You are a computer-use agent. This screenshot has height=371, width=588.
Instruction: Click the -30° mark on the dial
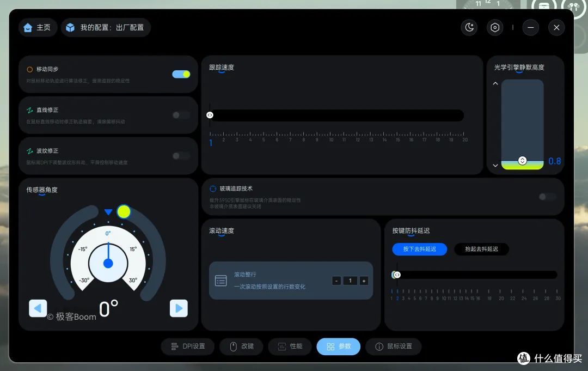pos(84,280)
